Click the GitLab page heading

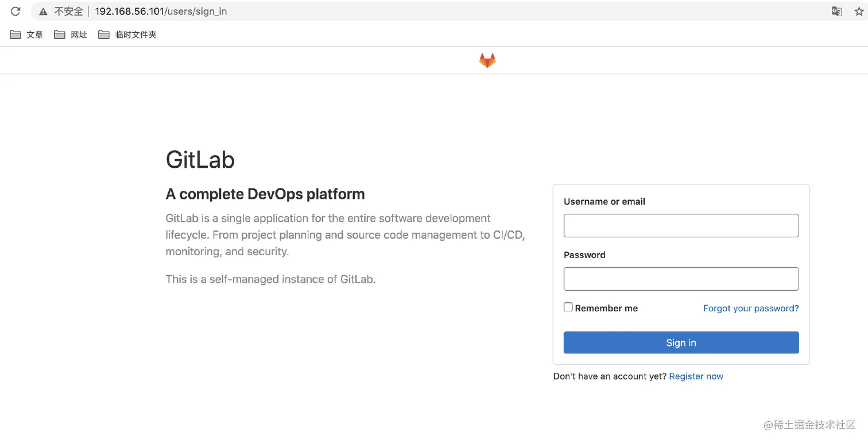[x=200, y=160]
